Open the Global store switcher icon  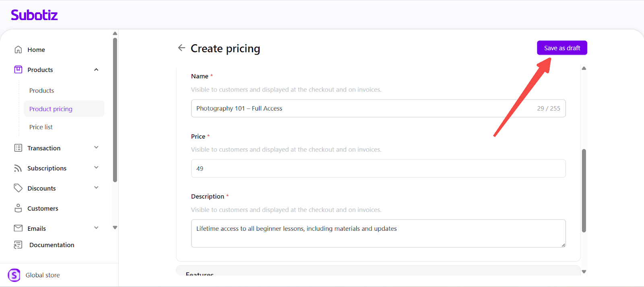coord(14,275)
